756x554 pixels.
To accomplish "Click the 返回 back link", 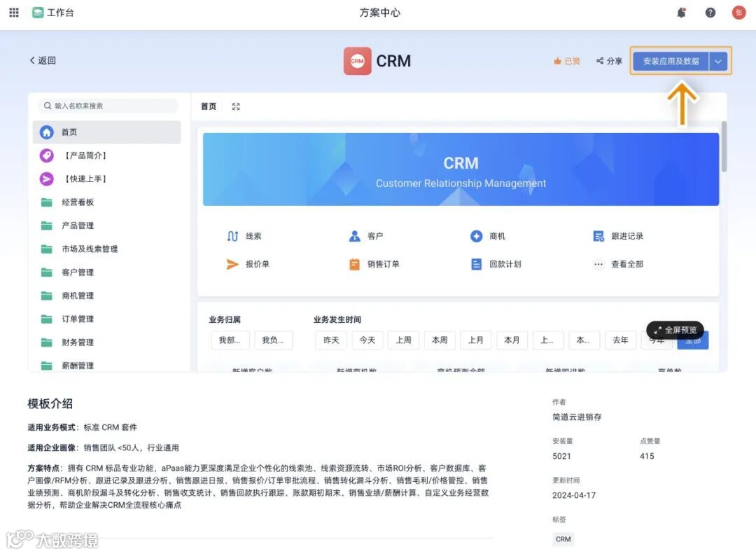I will pyautogui.click(x=43, y=60).
